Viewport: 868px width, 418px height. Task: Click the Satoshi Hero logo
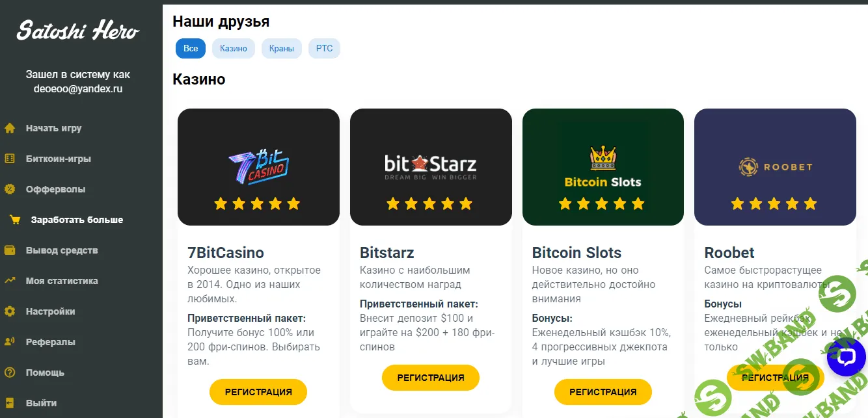(x=78, y=31)
